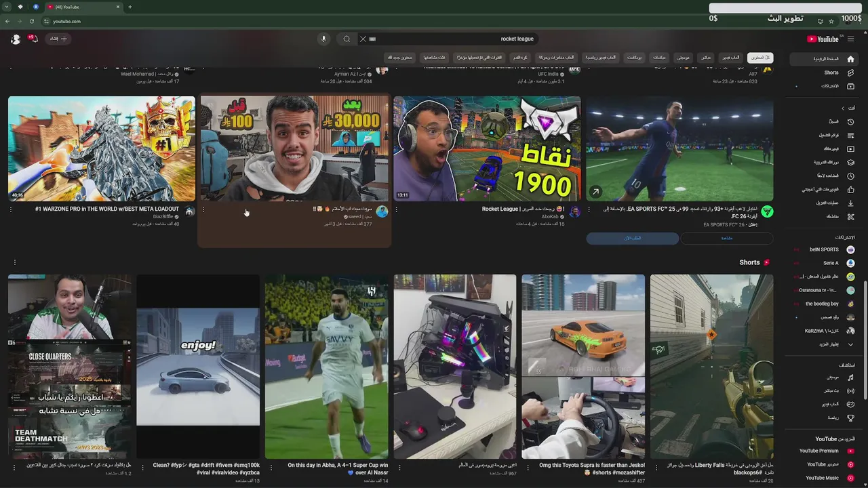Open the 'enjoy!' drift short thumbnail
The width and height of the screenshot is (868, 488).
198,366
